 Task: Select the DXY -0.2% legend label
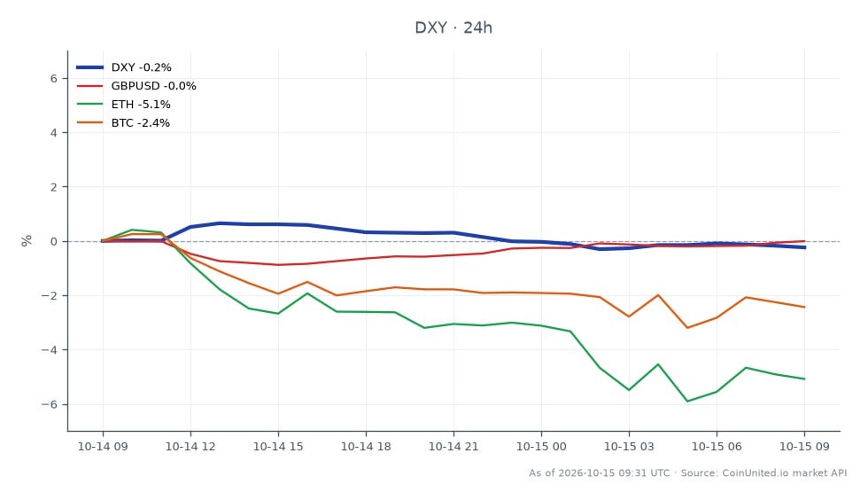coord(141,67)
